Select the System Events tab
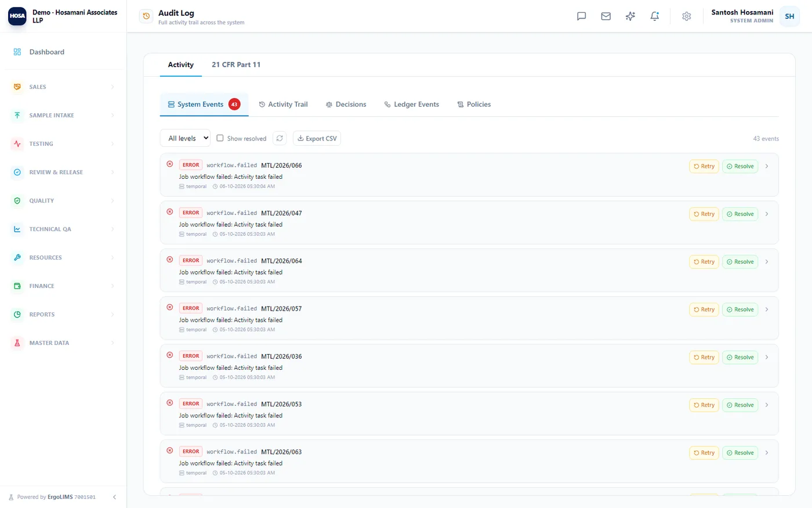Image resolution: width=812 pixels, height=508 pixels. tap(204, 105)
